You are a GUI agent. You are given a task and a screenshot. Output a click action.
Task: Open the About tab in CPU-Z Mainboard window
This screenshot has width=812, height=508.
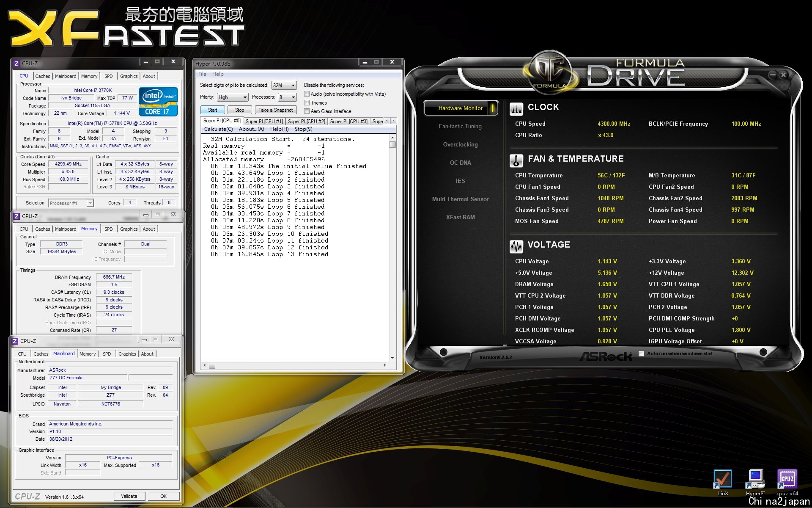pyautogui.click(x=147, y=354)
